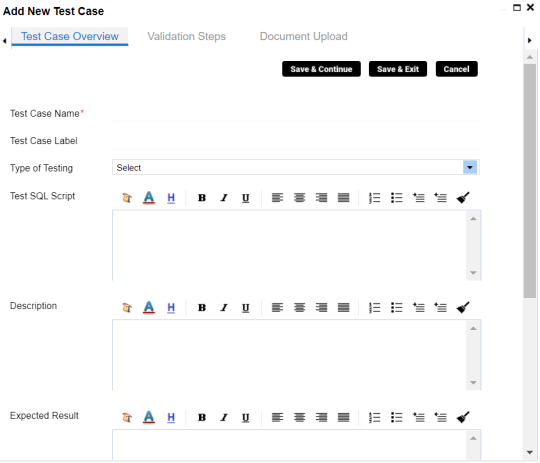Focus the Test Case Name input field
The width and height of the screenshot is (540, 463).
click(296, 114)
